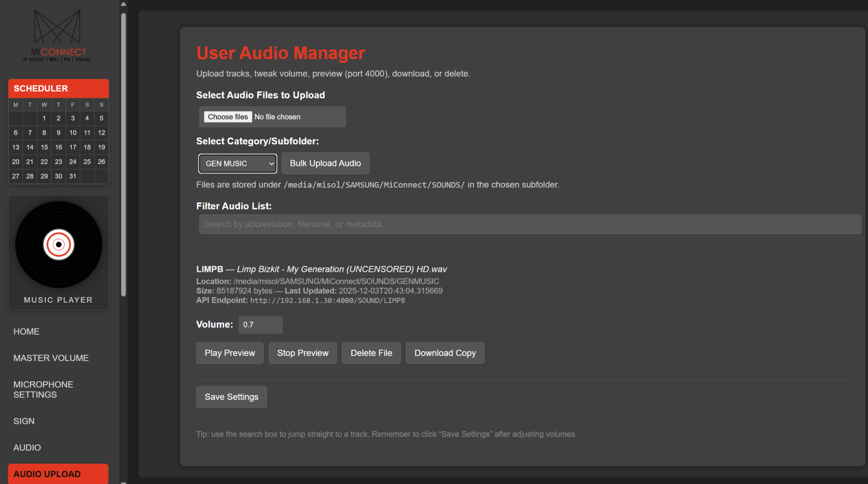
Task: Save Settings for audio volumes
Action: (x=231, y=397)
